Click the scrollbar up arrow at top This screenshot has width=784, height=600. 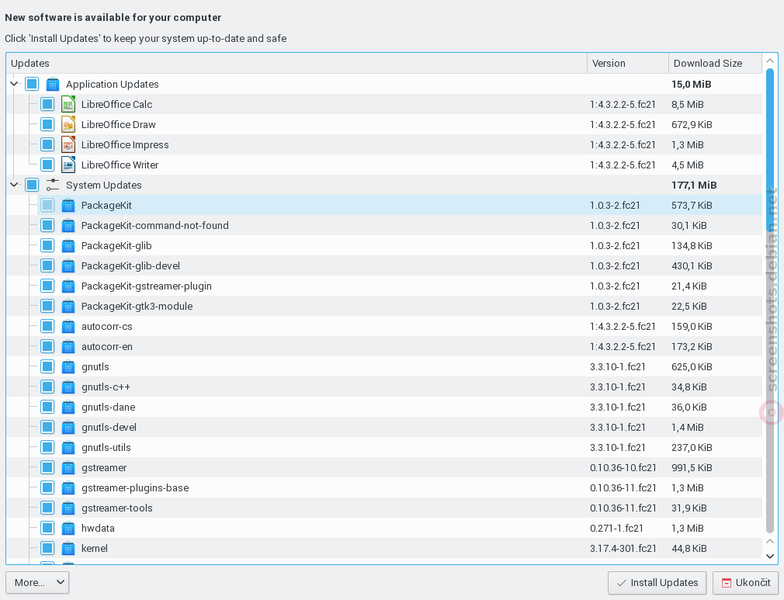coord(770,60)
